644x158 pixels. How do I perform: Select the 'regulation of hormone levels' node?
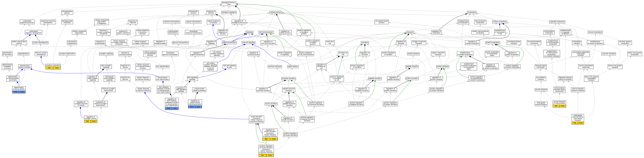pyautogui.click(x=254, y=54)
